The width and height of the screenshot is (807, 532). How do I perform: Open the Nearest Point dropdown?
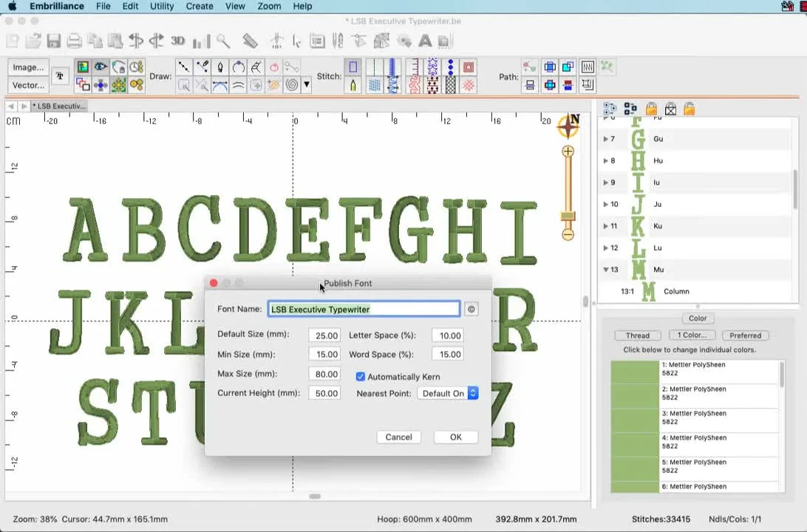[x=449, y=393]
